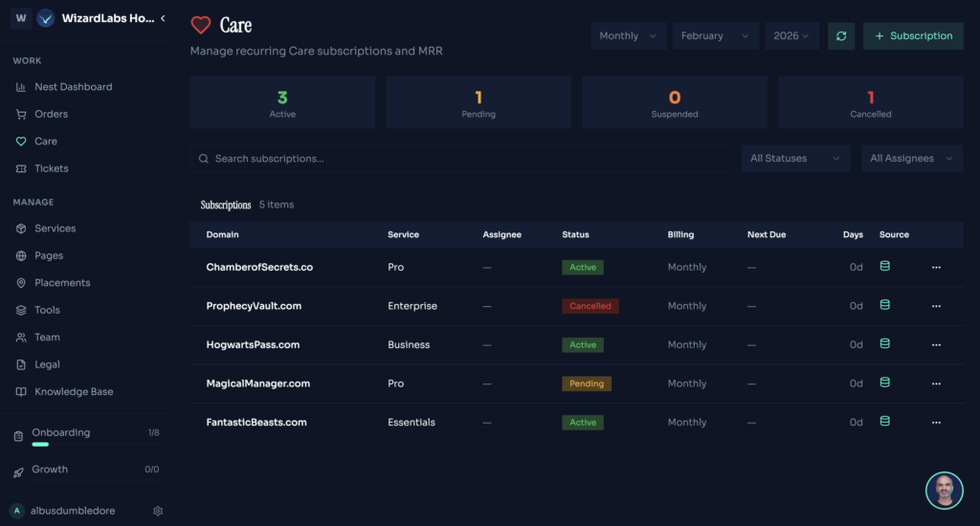Image resolution: width=980 pixels, height=526 pixels.
Task: Collapse sidebar using the chevron arrow
Action: [163, 18]
